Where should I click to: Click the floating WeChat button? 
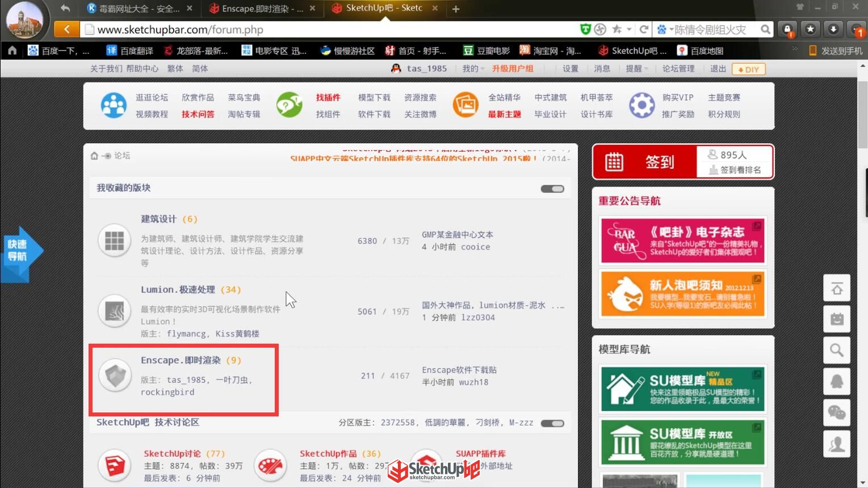837,412
